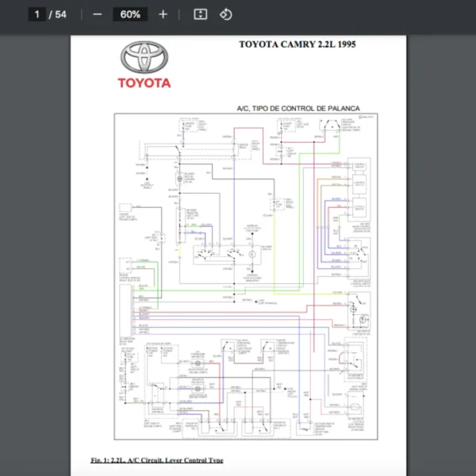This screenshot has width=476, height=476.
Task: Click the total page count 54
Action: coord(61,14)
